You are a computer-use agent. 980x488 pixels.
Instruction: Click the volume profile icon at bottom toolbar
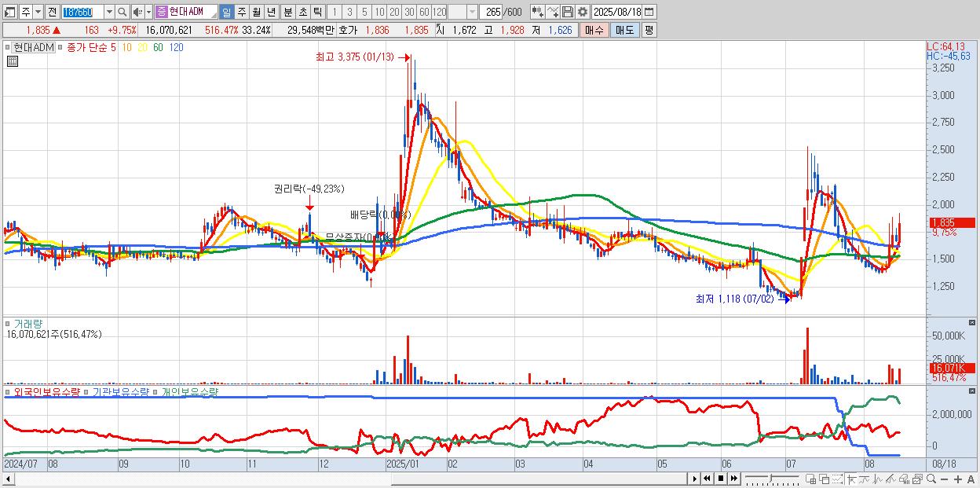click(904, 479)
